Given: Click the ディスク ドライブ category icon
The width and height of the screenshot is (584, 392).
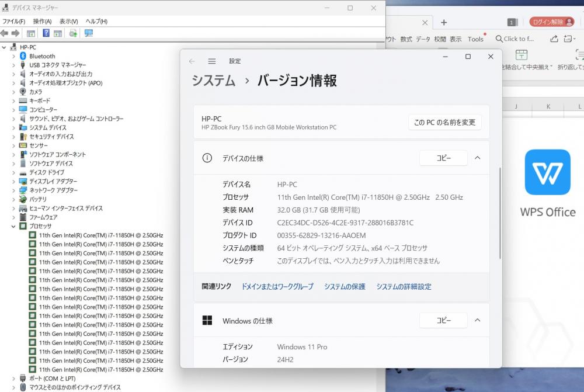Looking at the screenshot, I should tap(23, 172).
